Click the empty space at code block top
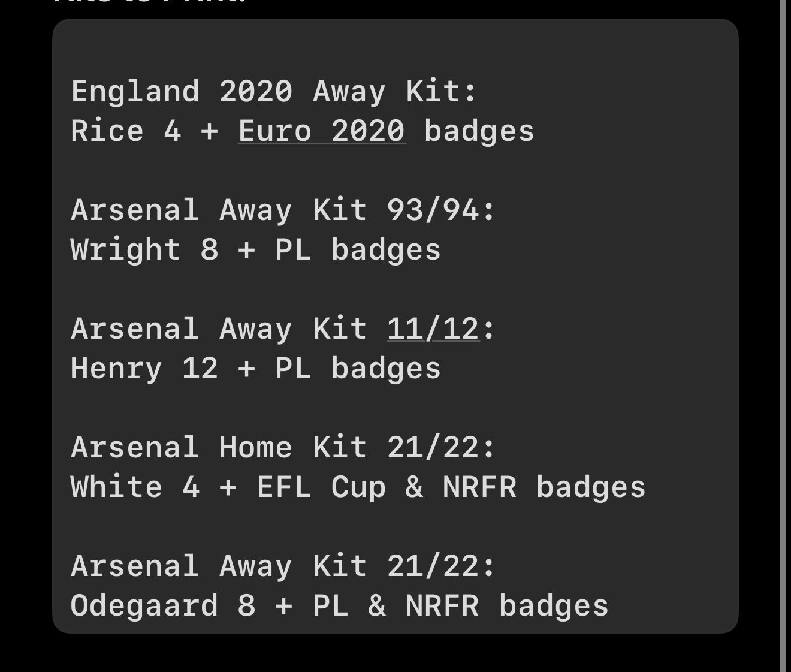This screenshot has height=672, width=791. point(395,48)
